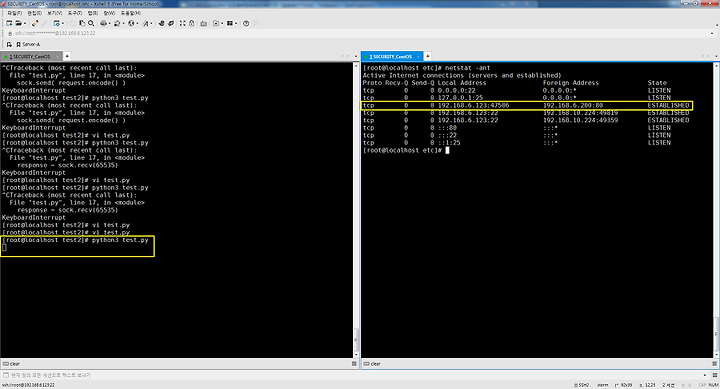Image resolution: width=720 pixels, height=389 pixels.
Task: Open the Tools menu
Action: click(75, 13)
